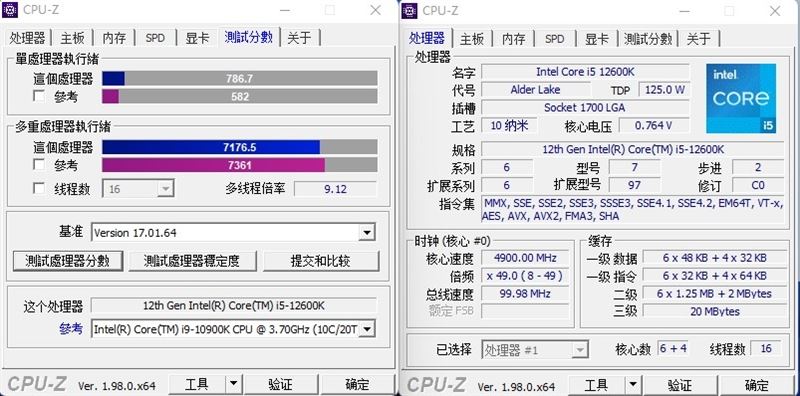Click the multi-thread 7176.5 score bar
Viewport: 800px width, 396px height.
[x=240, y=147]
